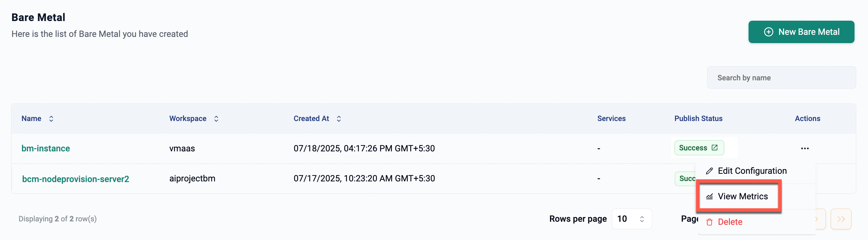The image size is (868, 240).
Task: Go to last page with double-chevron button
Action: coord(841,219)
